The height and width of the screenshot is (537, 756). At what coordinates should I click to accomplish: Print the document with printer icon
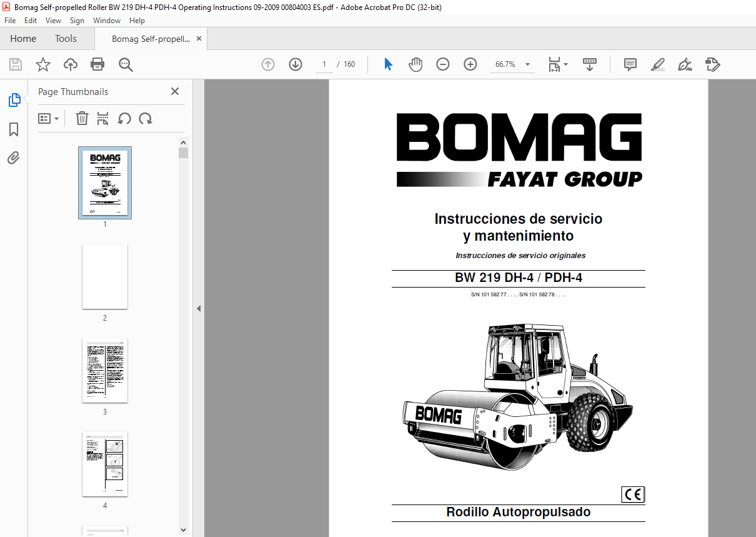97,64
